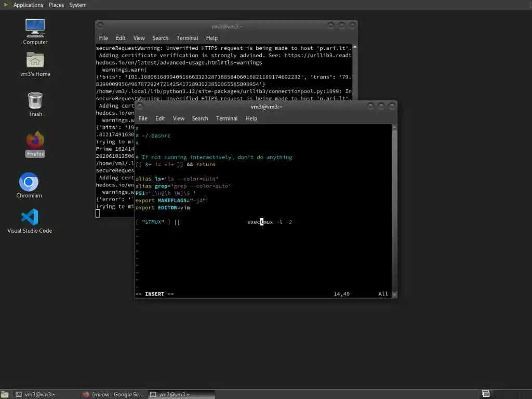Open Help menu in the back terminal
Image resolution: width=532 pixels, height=399 pixels.
212,38
